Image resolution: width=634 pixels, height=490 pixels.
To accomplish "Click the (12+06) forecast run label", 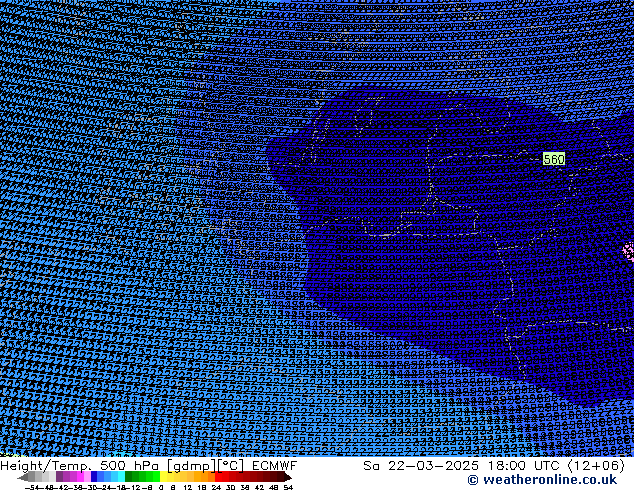I will point(597,466).
